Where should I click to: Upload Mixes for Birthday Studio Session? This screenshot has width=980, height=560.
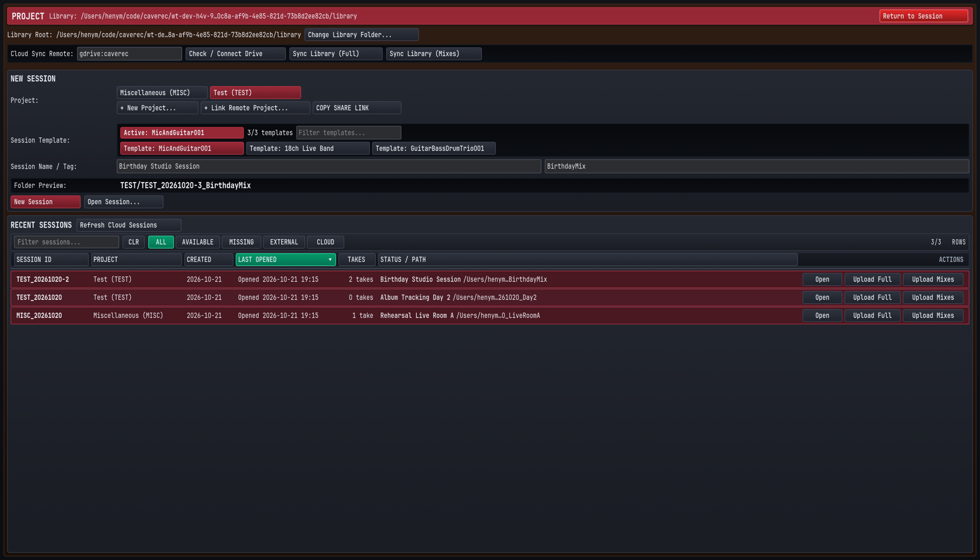pyautogui.click(x=933, y=279)
